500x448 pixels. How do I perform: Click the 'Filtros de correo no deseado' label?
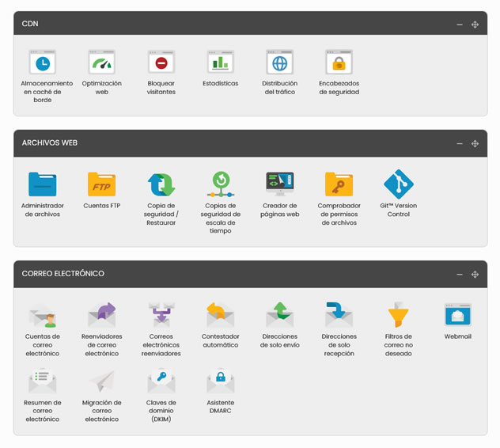coord(398,345)
